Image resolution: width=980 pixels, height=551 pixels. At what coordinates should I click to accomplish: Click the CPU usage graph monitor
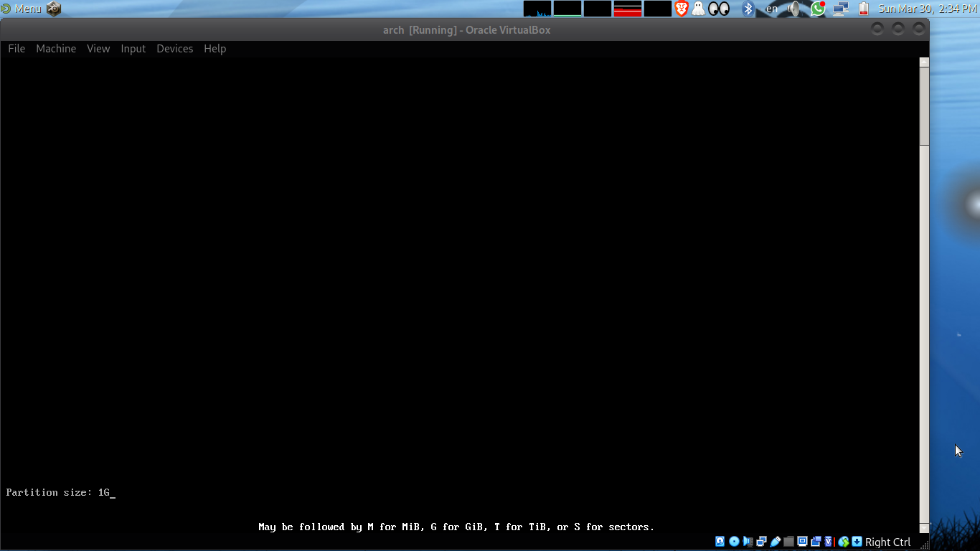coord(537,9)
